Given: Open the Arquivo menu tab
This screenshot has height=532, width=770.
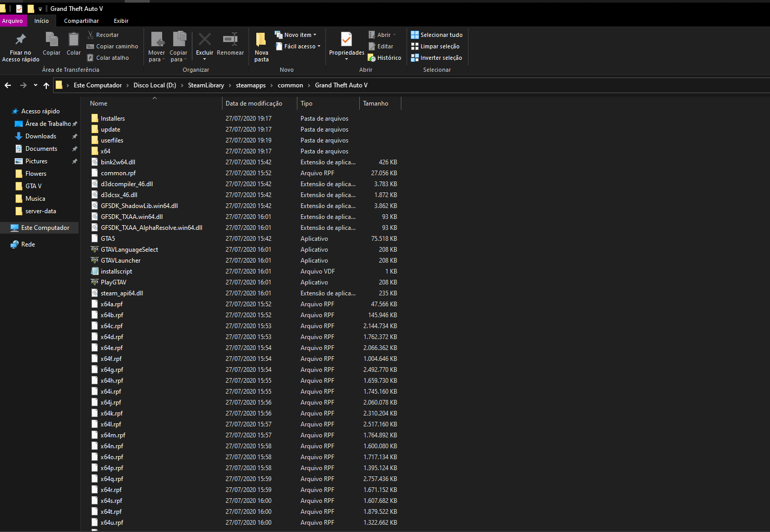Looking at the screenshot, I should 12,21.
